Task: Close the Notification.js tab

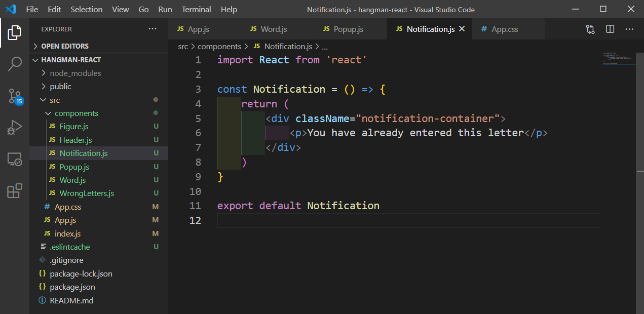Action: coord(462,29)
